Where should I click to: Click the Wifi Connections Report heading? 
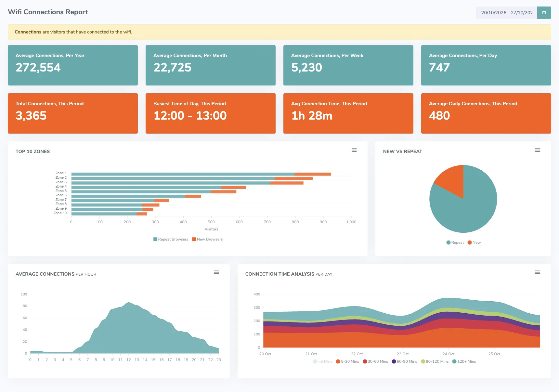pos(48,12)
